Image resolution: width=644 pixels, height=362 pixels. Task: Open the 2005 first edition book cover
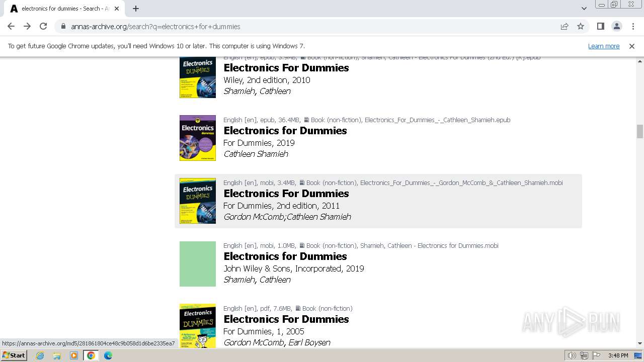(x=198, y=325)
